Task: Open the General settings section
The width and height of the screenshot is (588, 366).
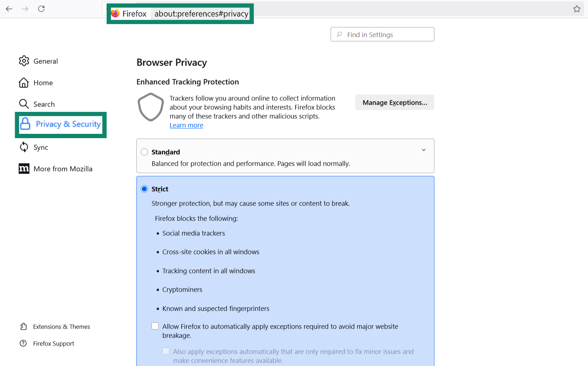Action: 45,61
